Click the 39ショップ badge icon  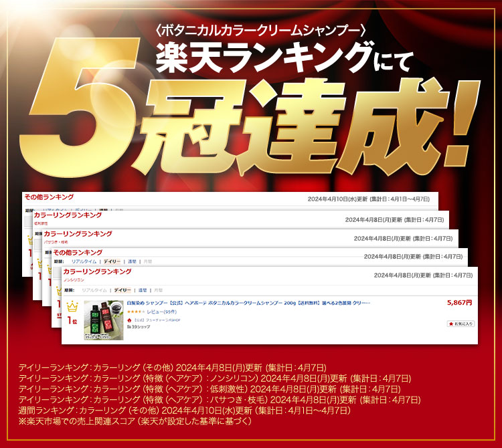click(138, 328)
